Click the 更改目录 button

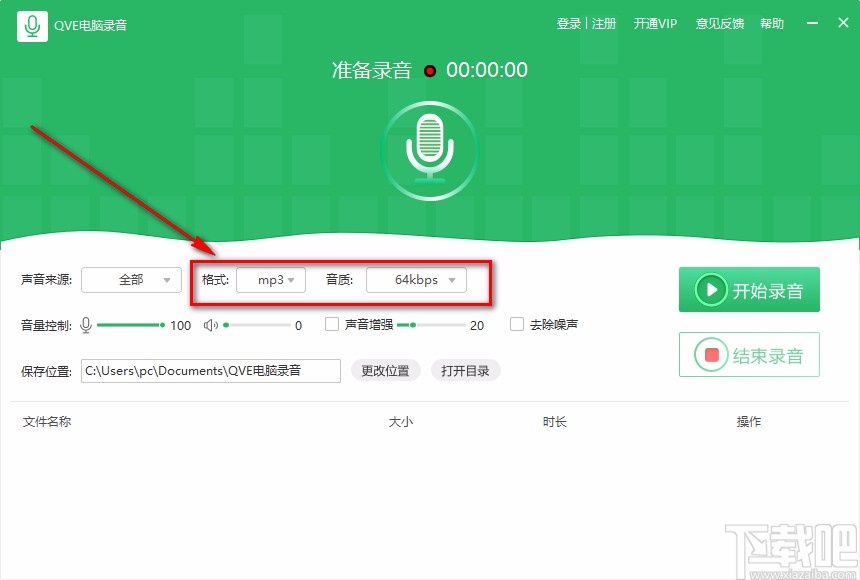[386, 370]
